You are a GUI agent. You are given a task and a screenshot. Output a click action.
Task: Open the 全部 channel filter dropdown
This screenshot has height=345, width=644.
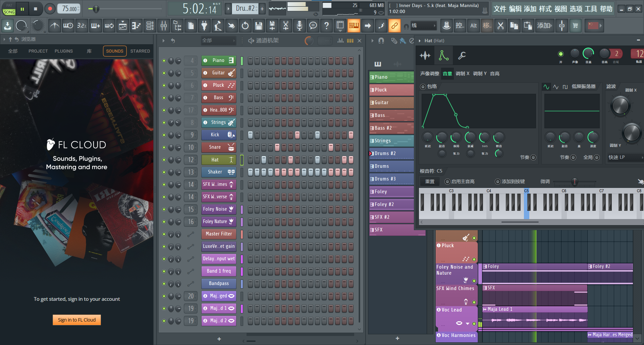pos(218,41)
